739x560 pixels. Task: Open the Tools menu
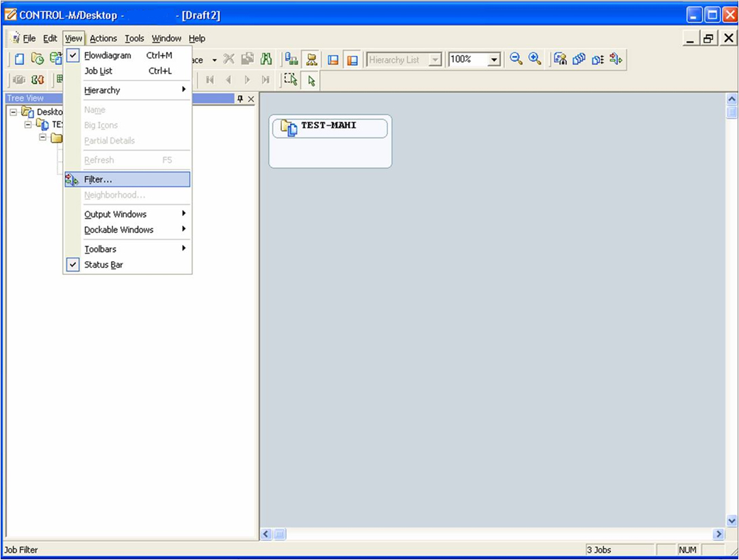pos(133,38)
